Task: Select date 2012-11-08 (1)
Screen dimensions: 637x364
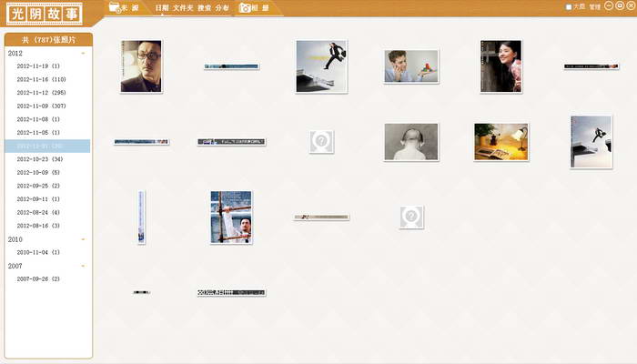Action: 38,119
